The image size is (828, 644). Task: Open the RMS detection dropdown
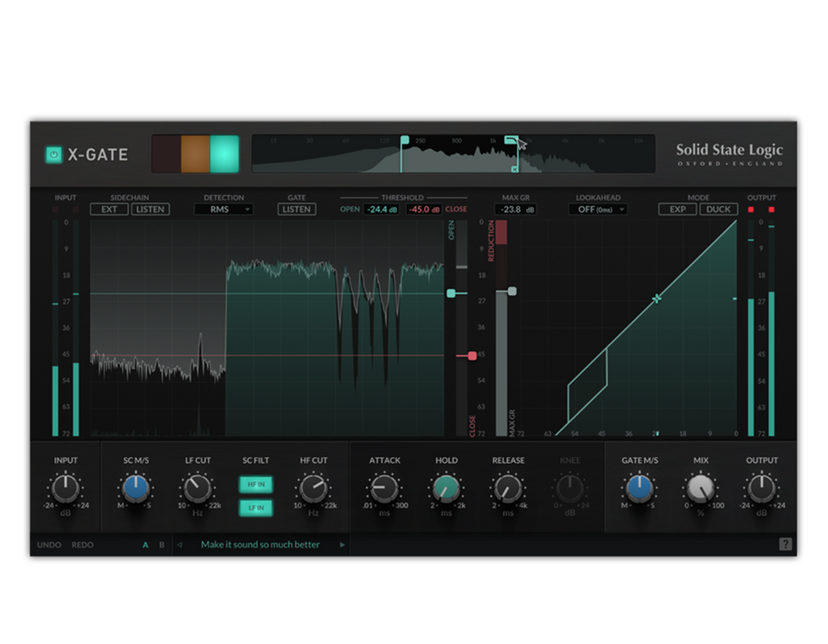(x=224, y=209)
